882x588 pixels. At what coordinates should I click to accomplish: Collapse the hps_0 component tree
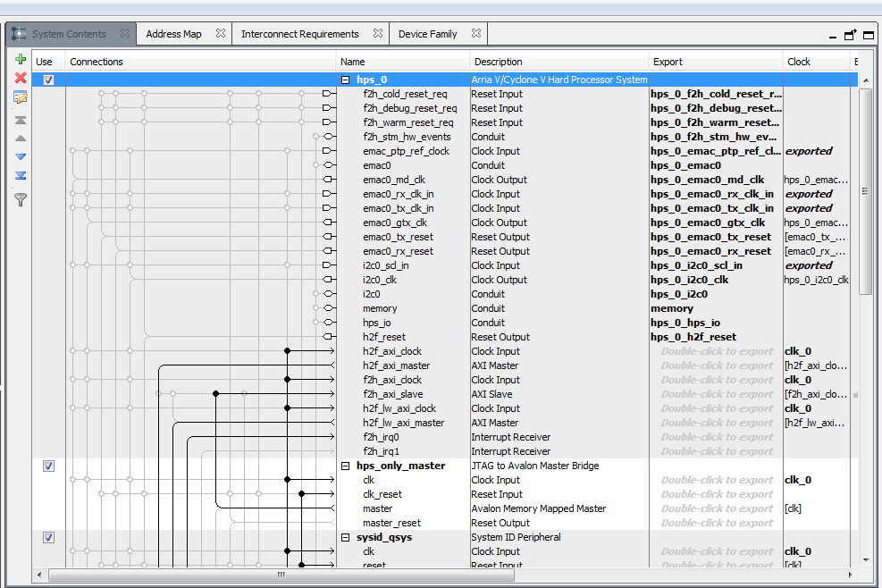(x=346, y=80)
